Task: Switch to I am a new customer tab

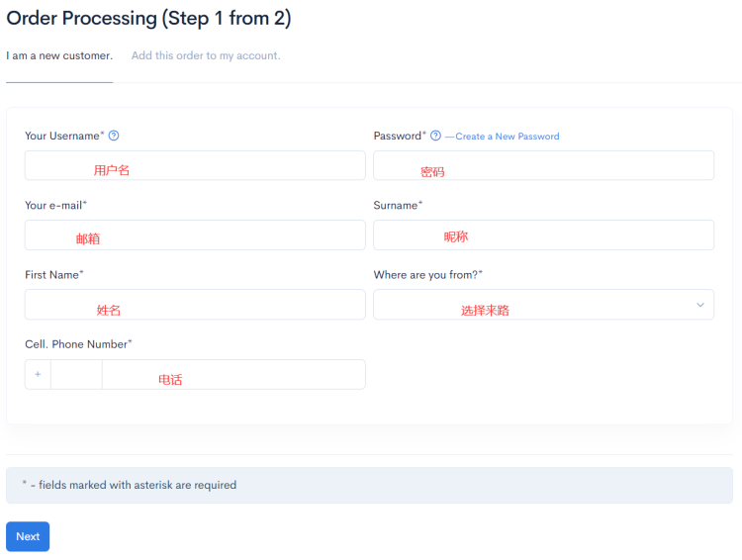Action: [59, 55]
